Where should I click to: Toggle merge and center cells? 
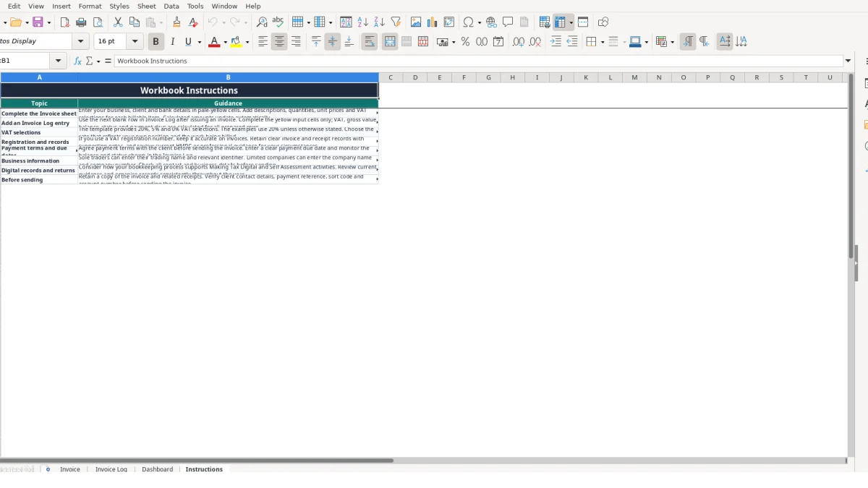pyautogui.click(x=390, y=42)
